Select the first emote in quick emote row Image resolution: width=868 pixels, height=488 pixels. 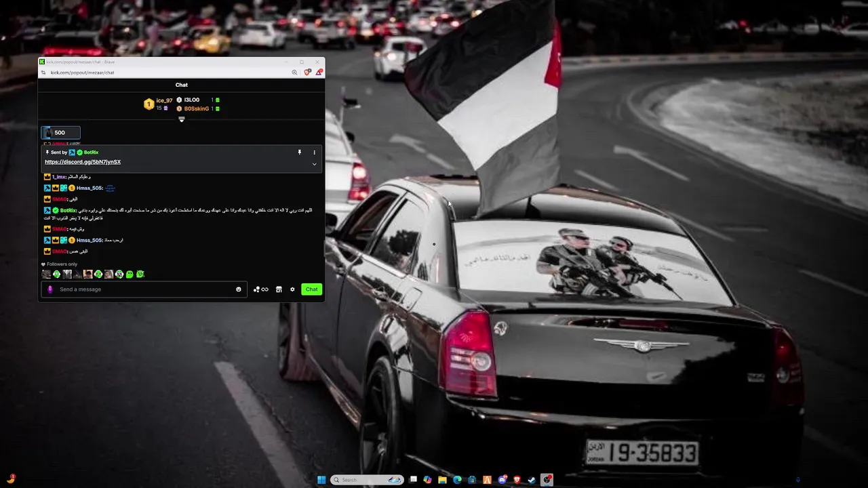coord(46,274)
